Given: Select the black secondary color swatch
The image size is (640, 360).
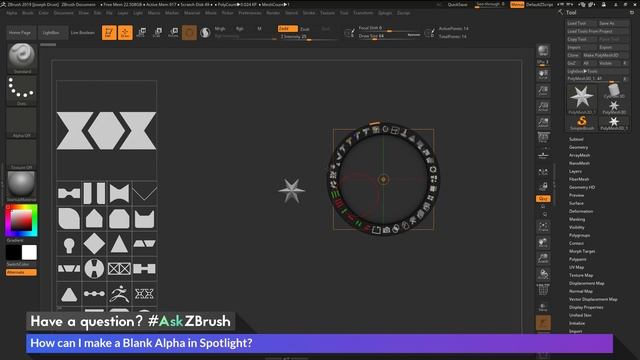Looking at the screenshot, I should pos(13,253).
